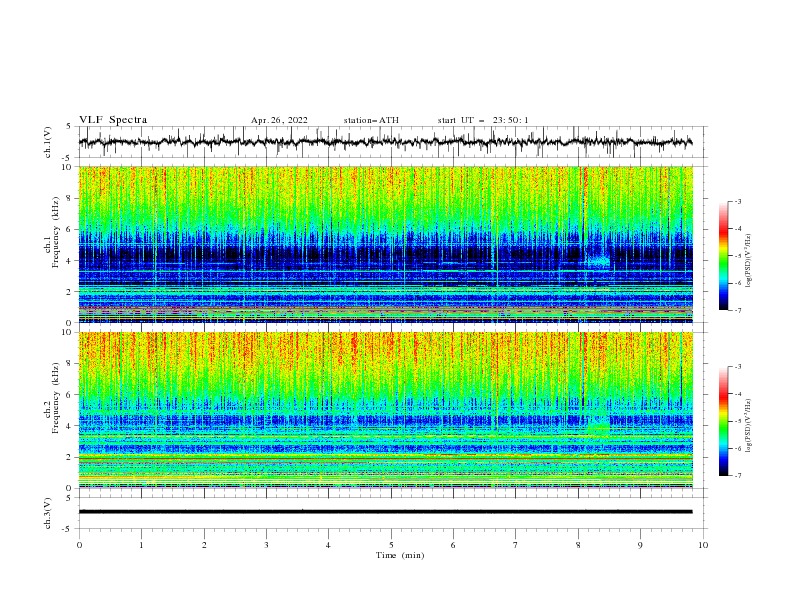792x612 pixels.
Task: Click the "ch.3(V)" axis label
Action: (48, 513)
